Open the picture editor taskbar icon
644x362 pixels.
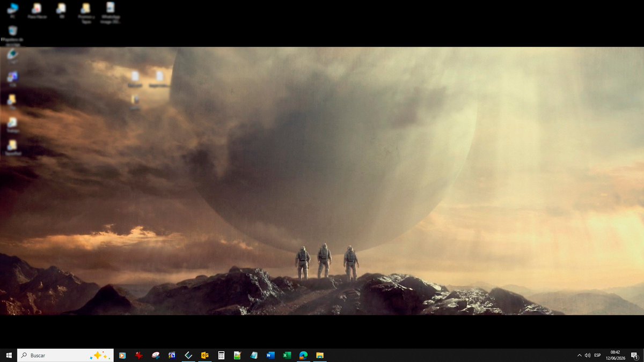pos(237,355)
